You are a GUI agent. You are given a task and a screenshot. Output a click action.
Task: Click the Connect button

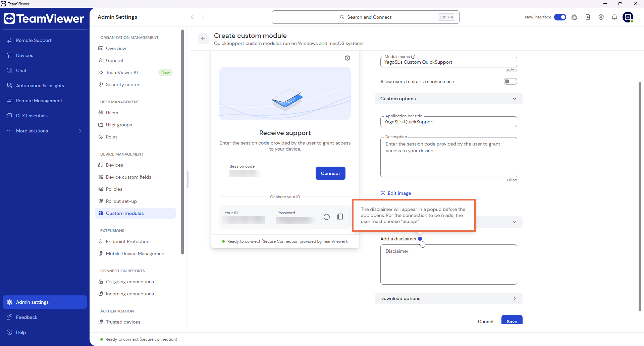pyautogui.click(x=330, y=173)
